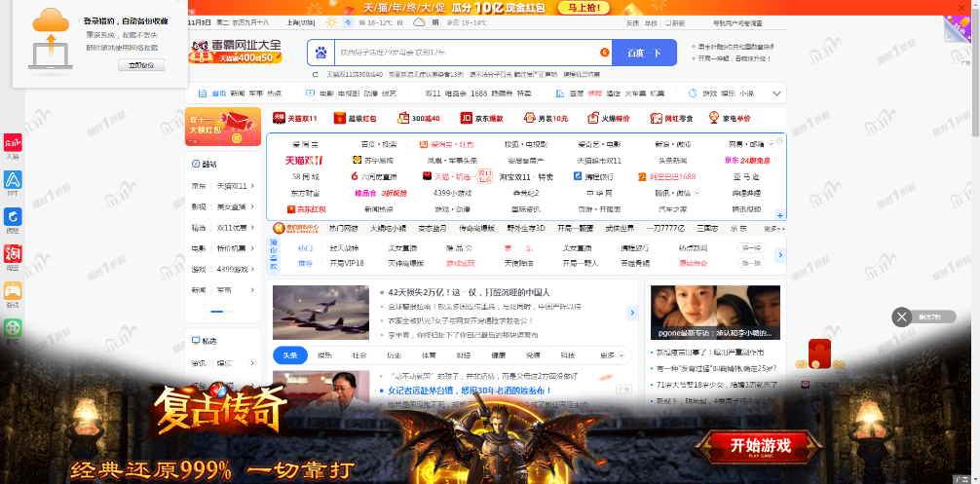Click the red envelope floating icon
980x484 pixels.
tap(818, 354)
